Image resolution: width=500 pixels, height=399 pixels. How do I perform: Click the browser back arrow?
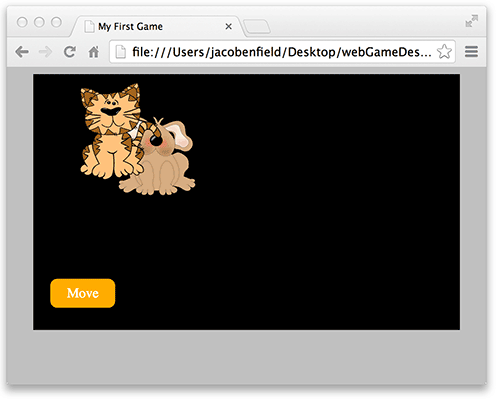click(x=22, y=52)
